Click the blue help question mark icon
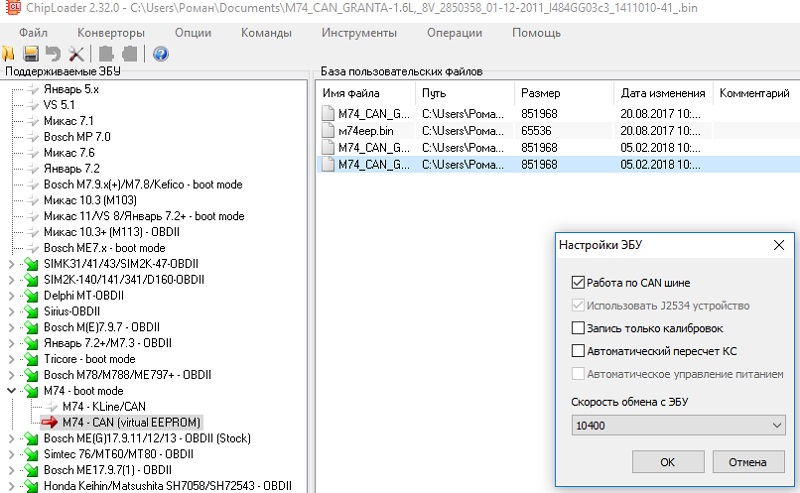 [x=160, y=53]
